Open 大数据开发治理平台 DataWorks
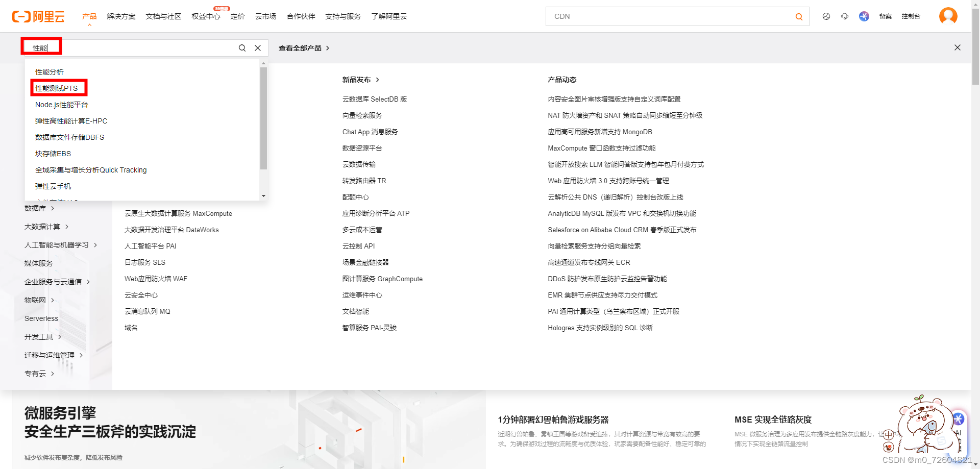This screenshot has width=980, height=469. pyautogui.click(x=171, y=230)
